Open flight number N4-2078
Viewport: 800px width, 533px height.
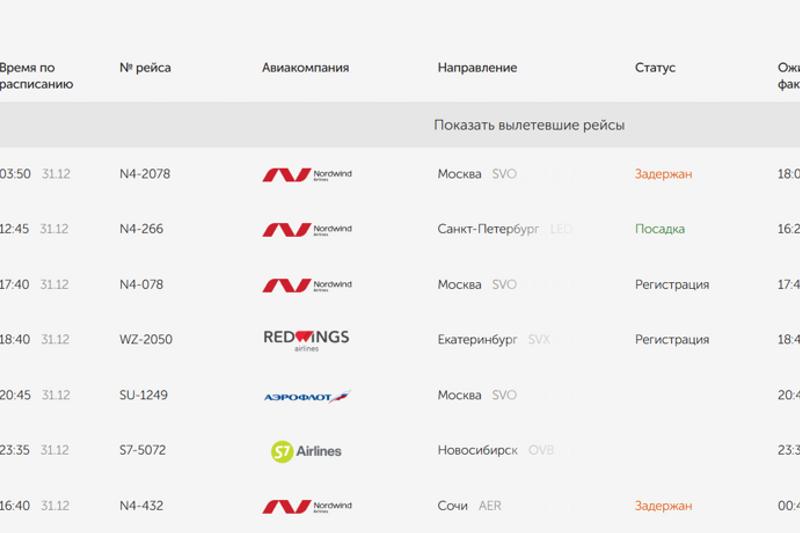tap(145, 174)
